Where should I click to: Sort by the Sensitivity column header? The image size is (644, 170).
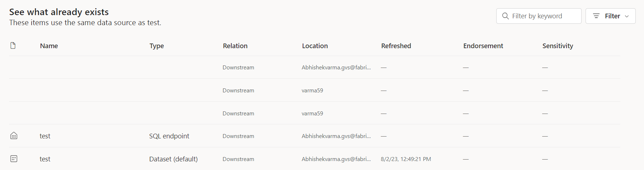558,46
